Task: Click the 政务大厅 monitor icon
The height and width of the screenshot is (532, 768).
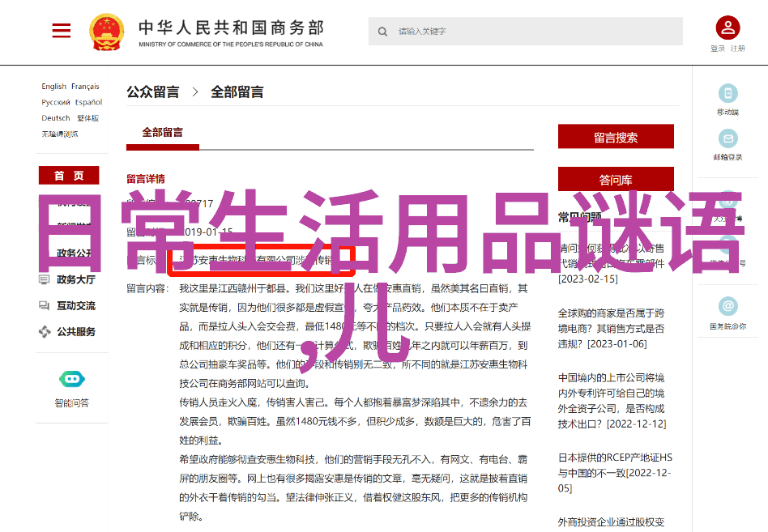Action: 44,279
